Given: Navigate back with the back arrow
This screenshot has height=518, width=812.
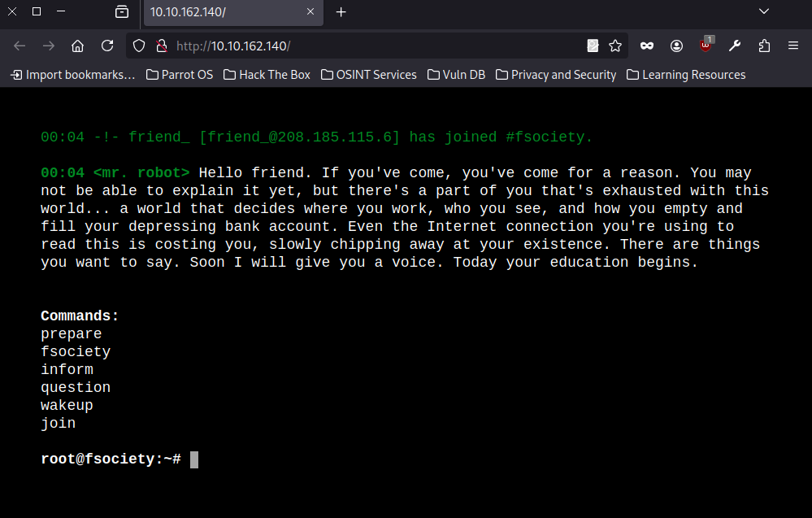Looking at the screenshot, I should pyautogui.click(x=20, y=46).
